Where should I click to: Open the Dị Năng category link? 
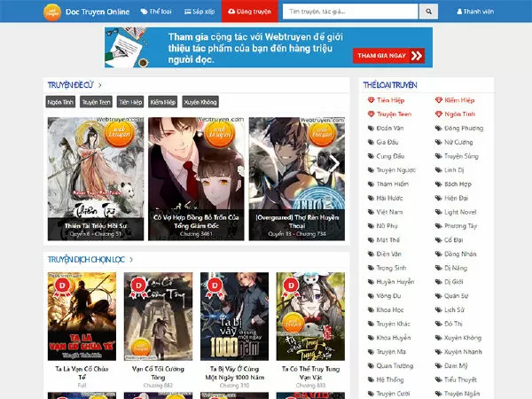[x=456, y=268]
